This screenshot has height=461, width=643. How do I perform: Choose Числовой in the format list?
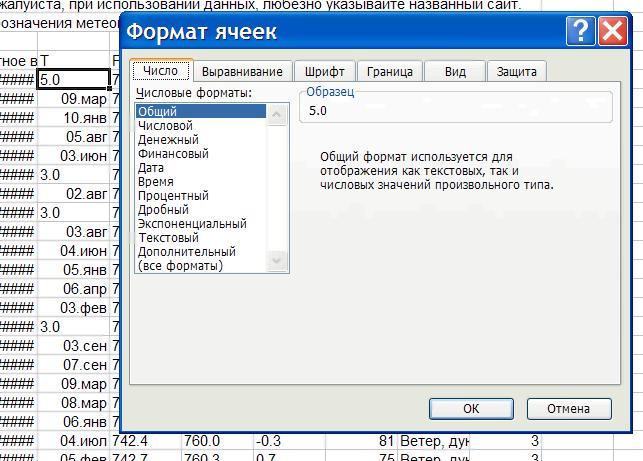pos(165,126)
